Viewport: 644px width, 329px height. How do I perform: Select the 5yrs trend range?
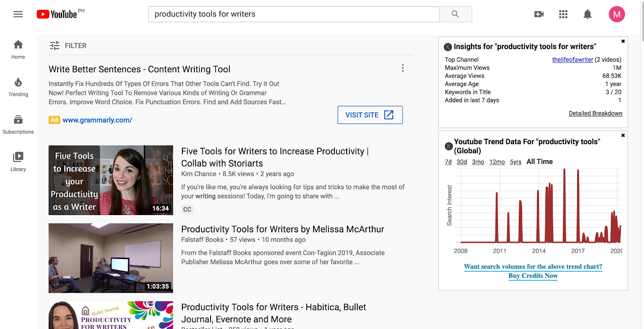516,162
